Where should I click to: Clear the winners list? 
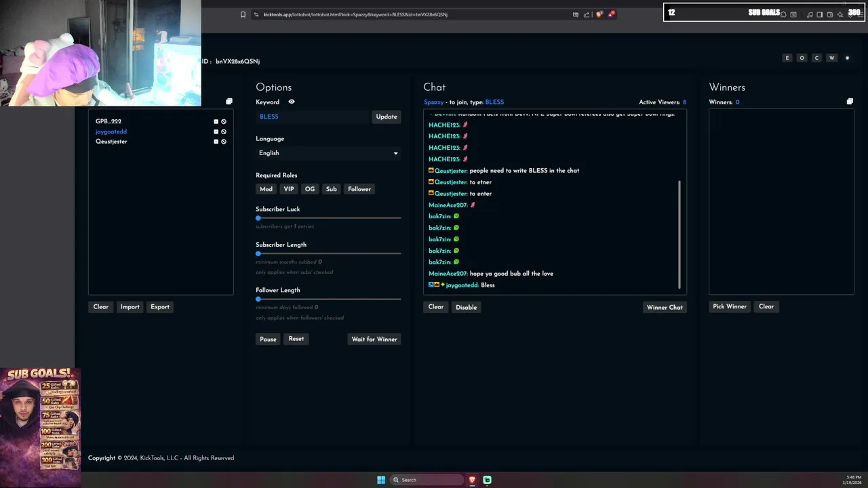tap(766, 306)
